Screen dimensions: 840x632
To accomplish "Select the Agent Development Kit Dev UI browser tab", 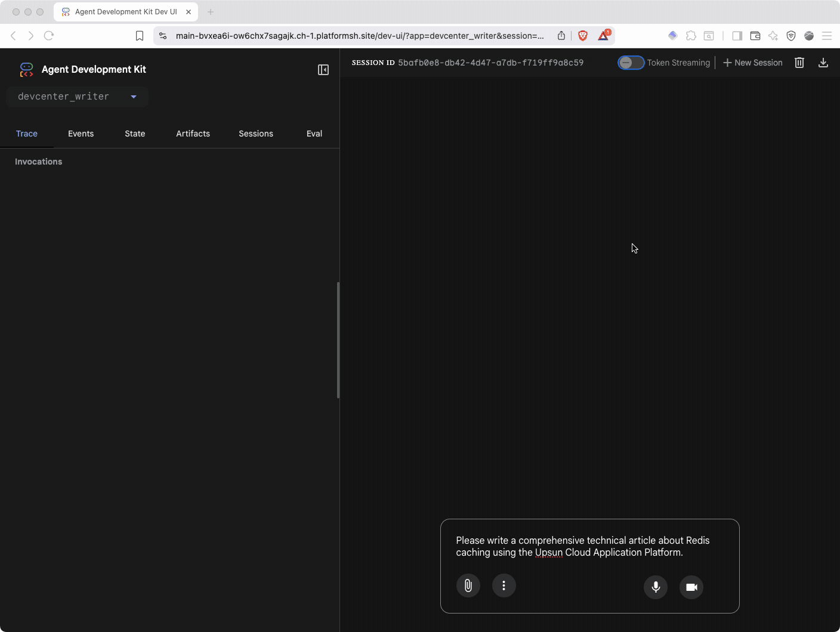I will click(126, 12).
